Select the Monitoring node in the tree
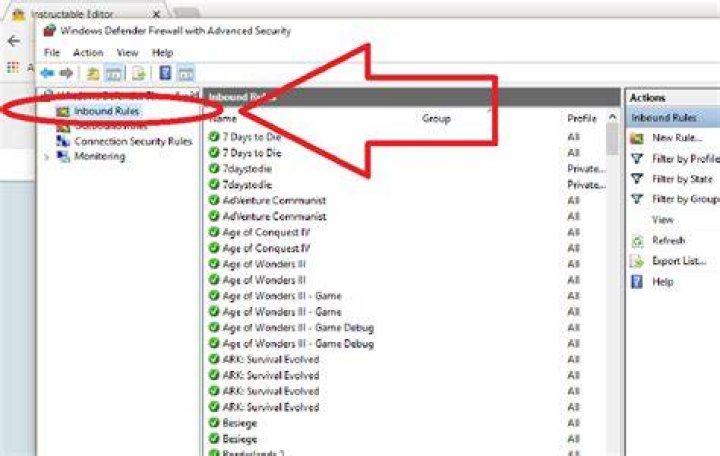The image size is (720, 456). [x=100, y=157]
